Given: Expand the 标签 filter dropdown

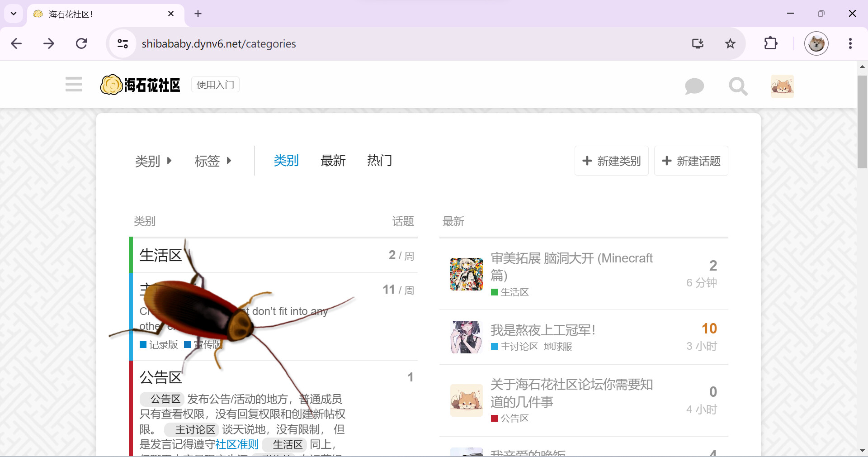Looking at the screenshot, I should [x=213, y=161].
